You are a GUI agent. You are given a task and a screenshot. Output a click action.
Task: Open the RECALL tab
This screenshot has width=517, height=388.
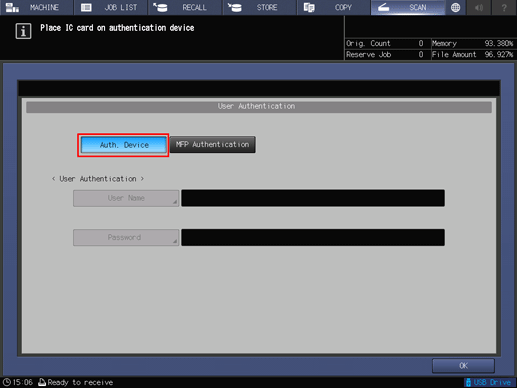pyautogui.click(x=185, y=7)
